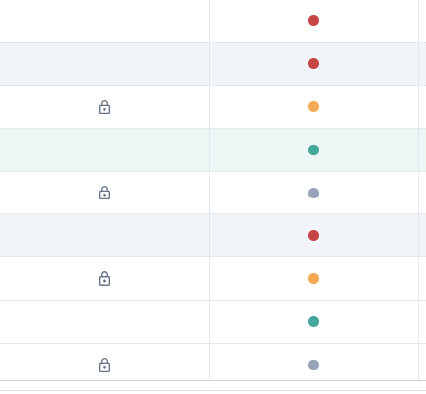Click the empty lock cell beside the third red dot

(x=104, y=235)
